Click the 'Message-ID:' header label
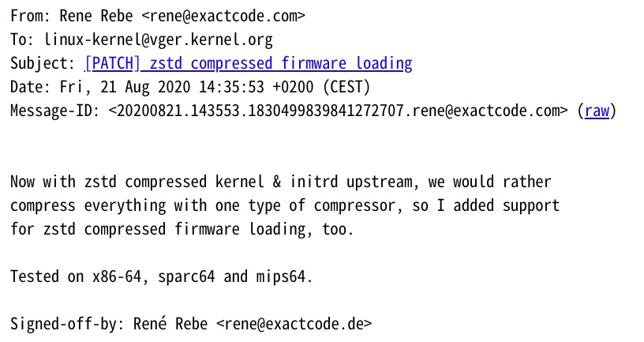 (55, 111)
